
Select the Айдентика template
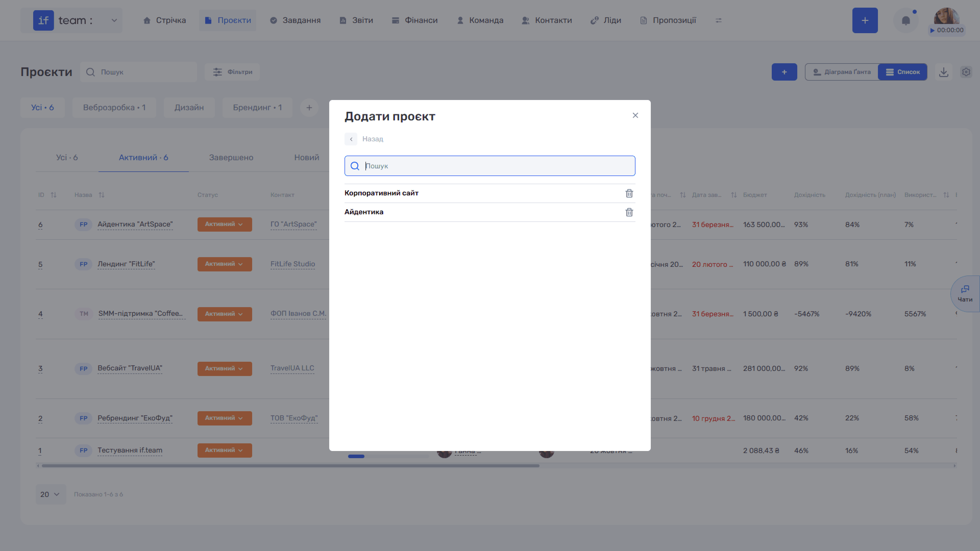coord(364,212)
